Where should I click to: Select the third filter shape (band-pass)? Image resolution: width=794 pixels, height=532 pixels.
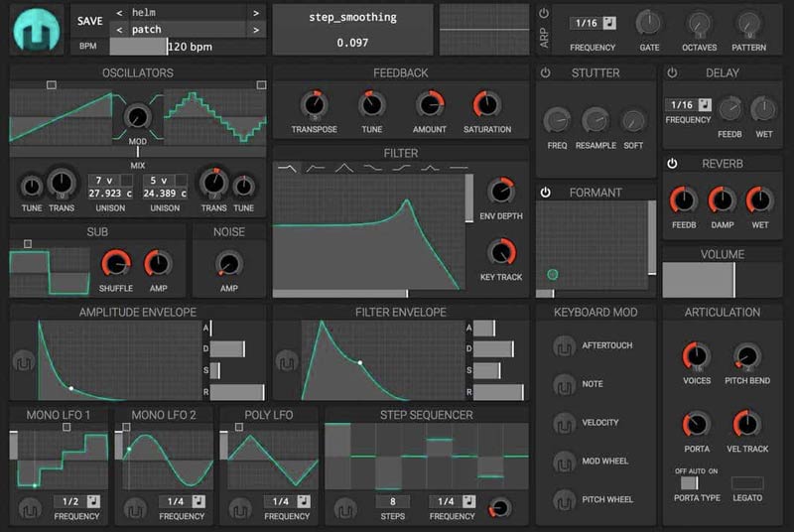pyautogui.click(x=344, y=168)
